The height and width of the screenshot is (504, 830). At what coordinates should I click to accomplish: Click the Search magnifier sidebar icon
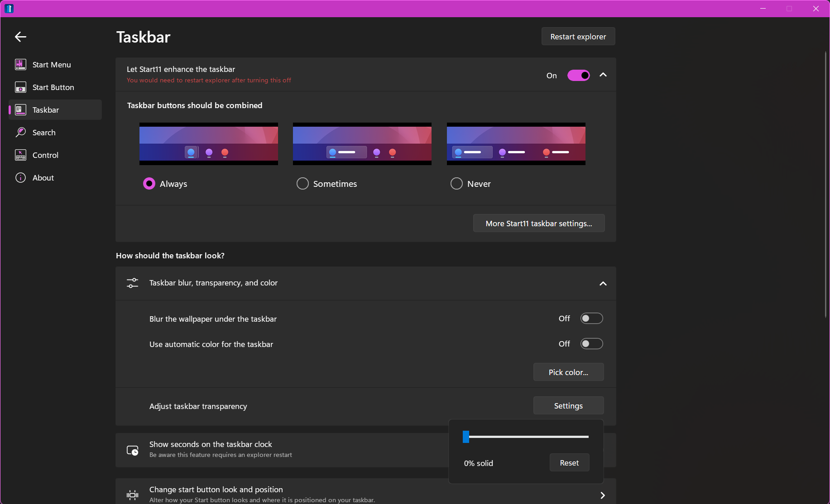(20, 133)
